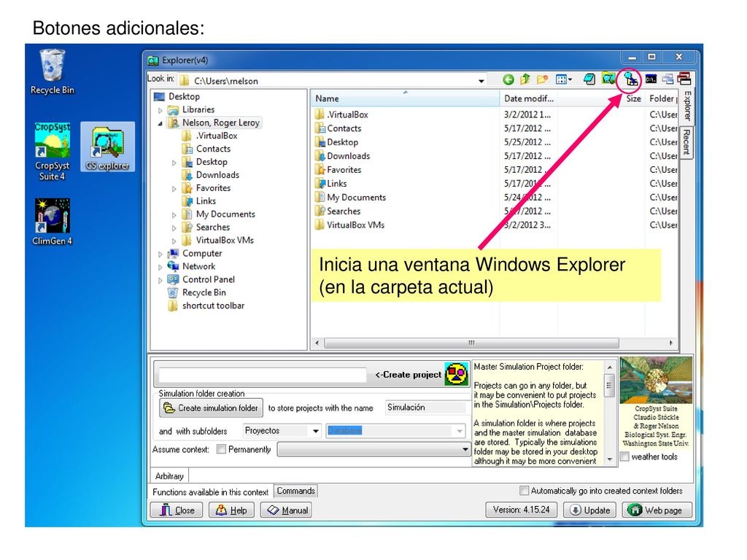Click the notepad icon in Explorer toolbar
747x560 pixels.
[x=589, y=79]
